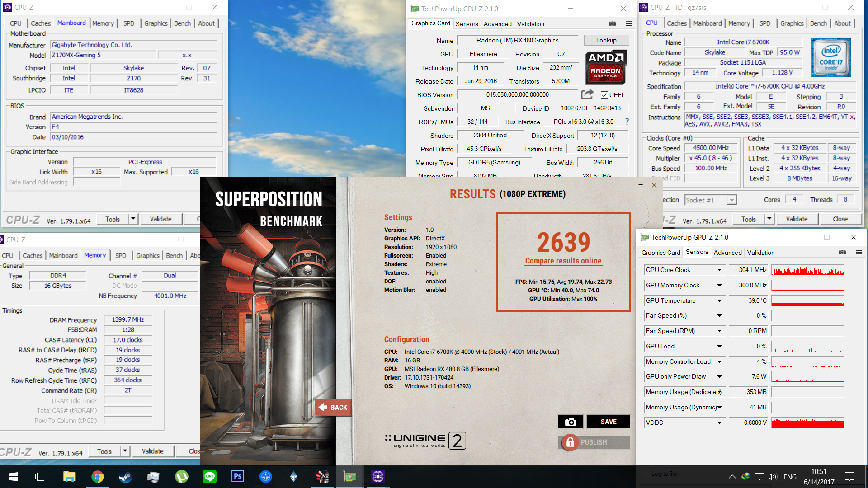The width and height of the screenshot is (868, 488).
Task: Expand the GPU Memory Clock sensor dropdown
Action: click(719, 285)
